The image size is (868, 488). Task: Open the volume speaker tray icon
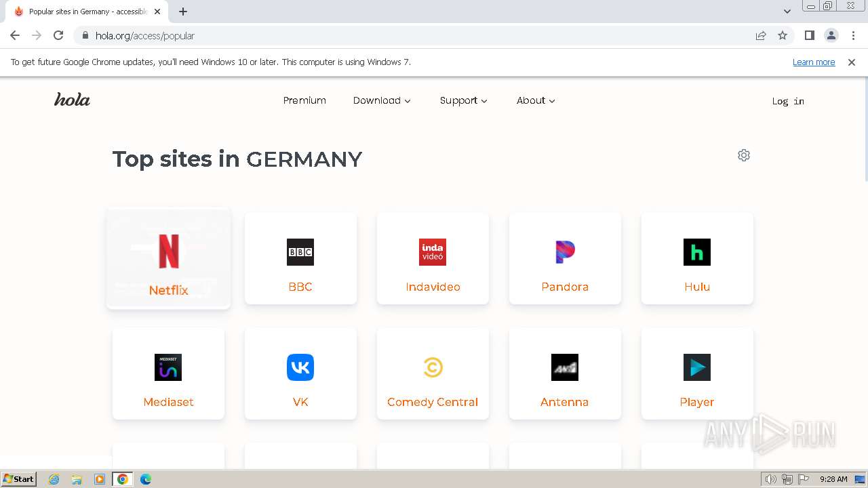[x=771, y=479]
